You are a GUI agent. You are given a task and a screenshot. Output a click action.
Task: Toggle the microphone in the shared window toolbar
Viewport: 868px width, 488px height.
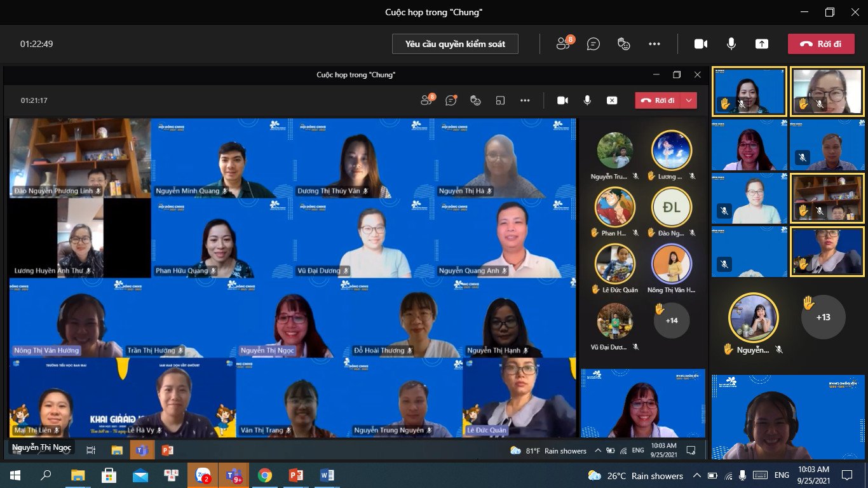tap(587, 100)
